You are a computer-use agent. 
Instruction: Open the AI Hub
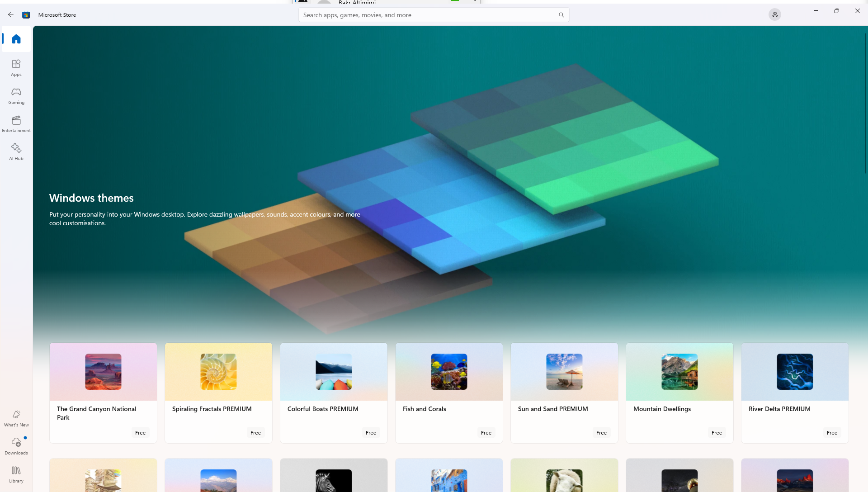pos(16,151)
